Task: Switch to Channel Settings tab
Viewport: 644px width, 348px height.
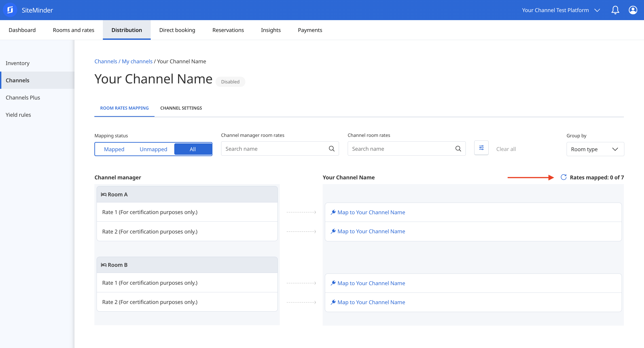Action: click(181, 108)
